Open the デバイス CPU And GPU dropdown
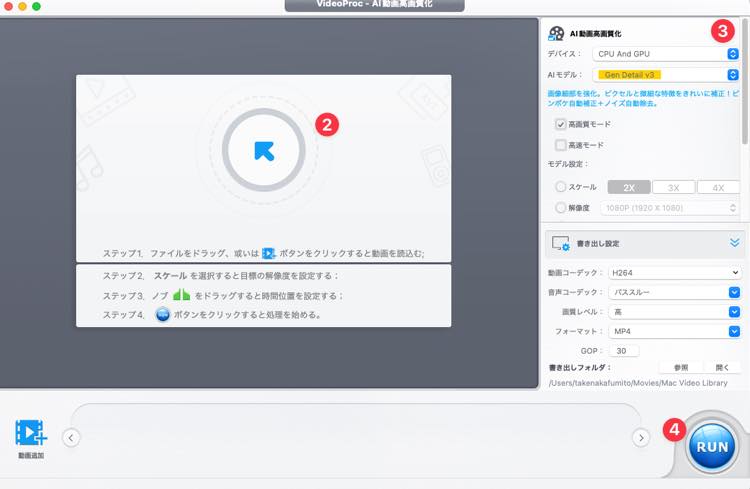The width and height of the screenshot is (750, 489). point(665,54)
